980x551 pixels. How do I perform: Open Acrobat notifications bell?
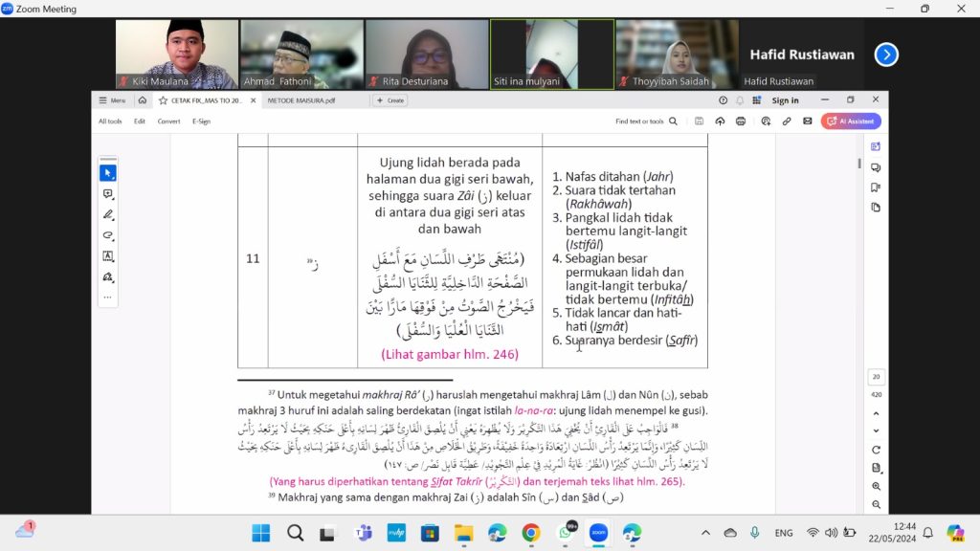tap(740, 99)
